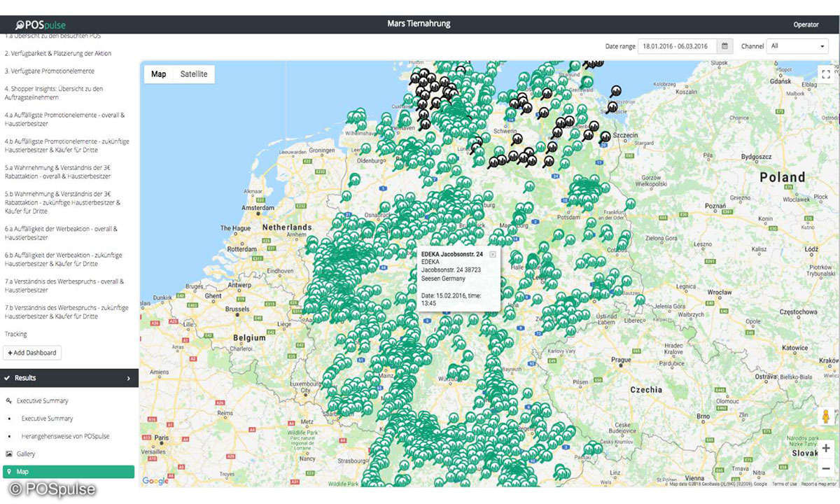This screenshot has width=840, height=504.
Task: Click the Google logo on map
Action: pyautogui.click(x=155, y=480)
